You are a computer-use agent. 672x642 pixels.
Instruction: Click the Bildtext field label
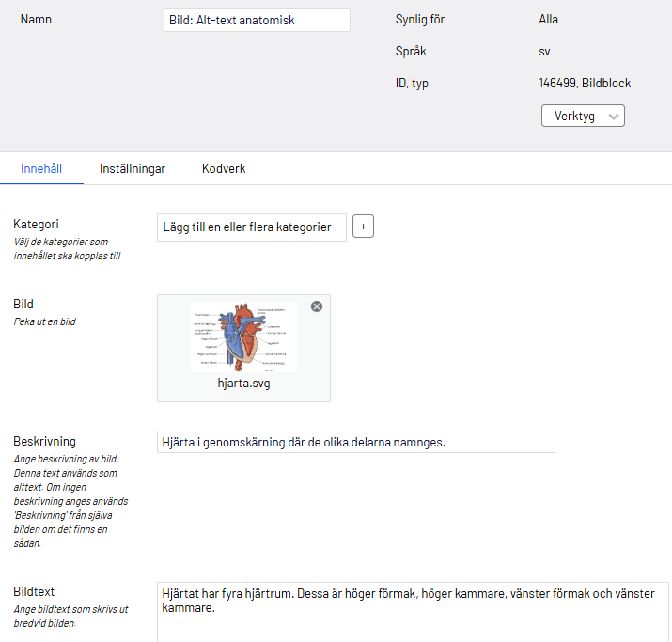point(34,591)
